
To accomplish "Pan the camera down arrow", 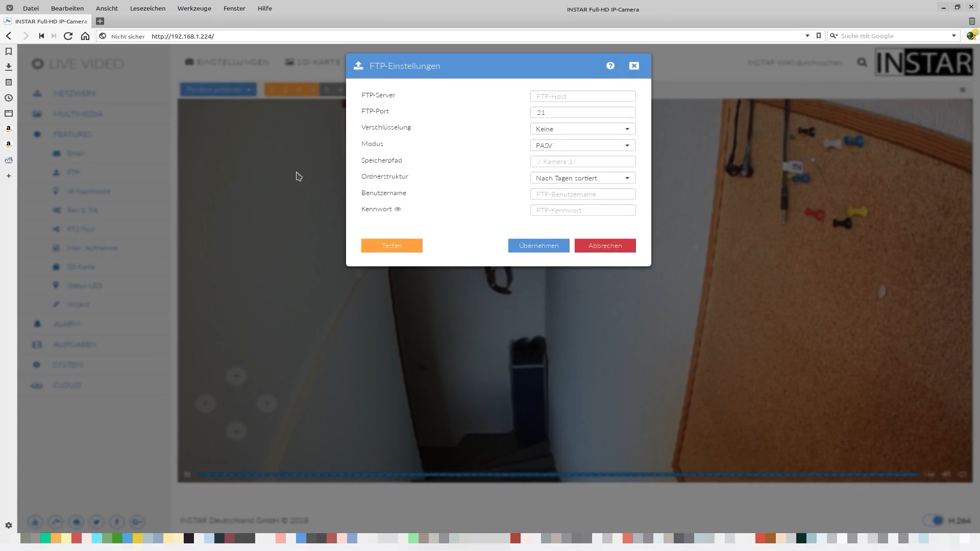I will coord(236,431).
